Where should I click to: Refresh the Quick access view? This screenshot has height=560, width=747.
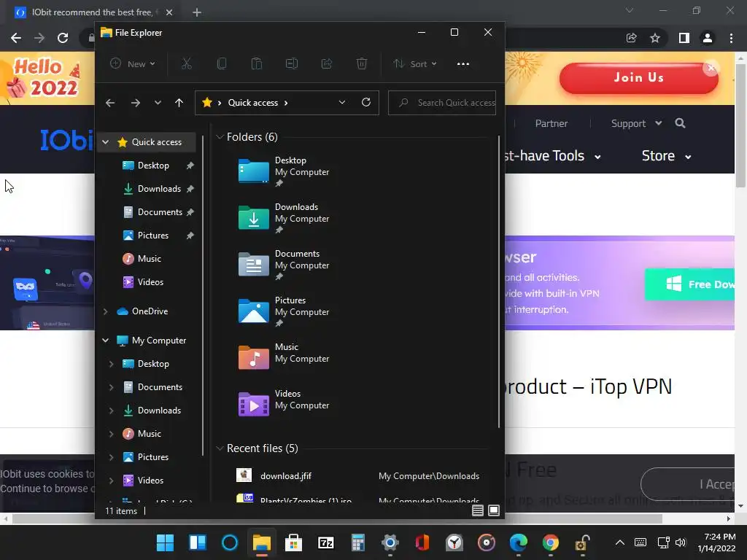366,102
